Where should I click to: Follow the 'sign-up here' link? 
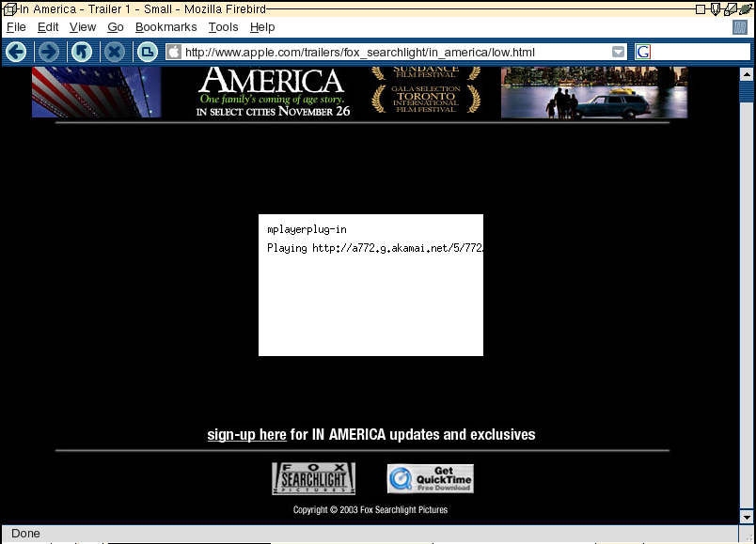[x=247, y=435]
